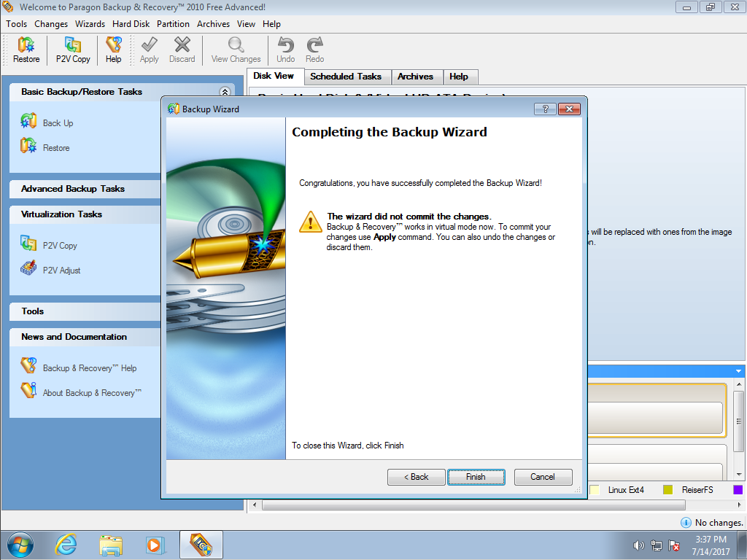The width and height of the screenshot is (747, 560).
Task: Click the horizontal scrollbar under disk view
Action: point(438,505)
